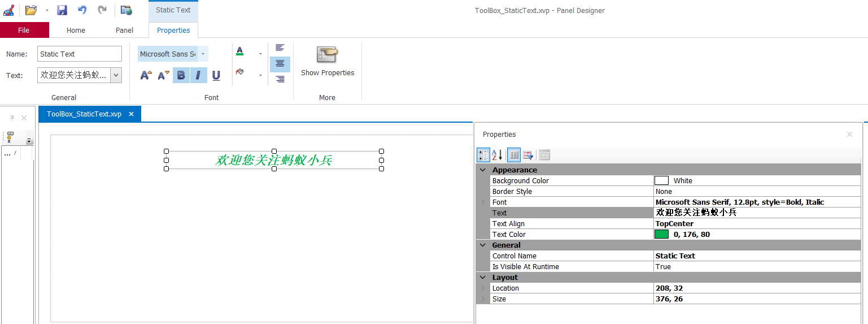The image size is (868, 324).
Task: Click the Size value 376, 26
Action: pos(669,299)
